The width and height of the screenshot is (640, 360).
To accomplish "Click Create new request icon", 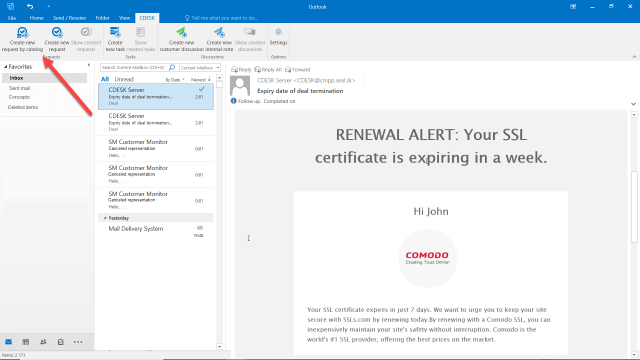I will 57,32.
